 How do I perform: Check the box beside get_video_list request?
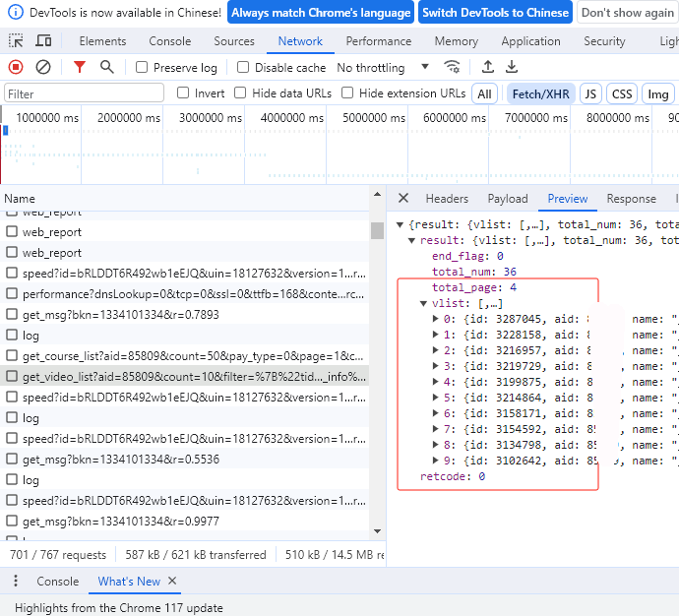(x=12, y=376)
